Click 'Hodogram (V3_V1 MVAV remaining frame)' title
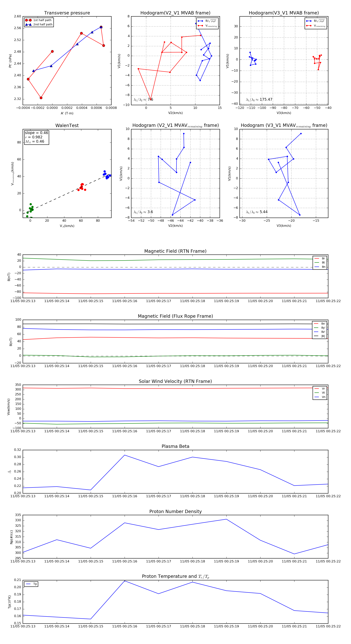 pos(284,125)
